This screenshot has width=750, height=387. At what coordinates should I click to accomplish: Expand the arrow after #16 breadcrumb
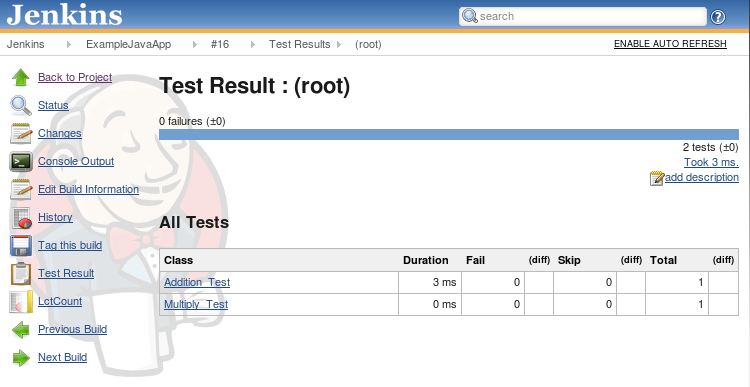(x=253, y=44)
